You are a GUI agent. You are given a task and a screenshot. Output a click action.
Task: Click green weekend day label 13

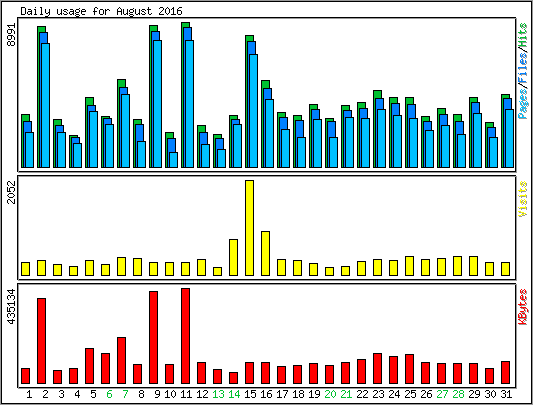[x=218, y=394]
